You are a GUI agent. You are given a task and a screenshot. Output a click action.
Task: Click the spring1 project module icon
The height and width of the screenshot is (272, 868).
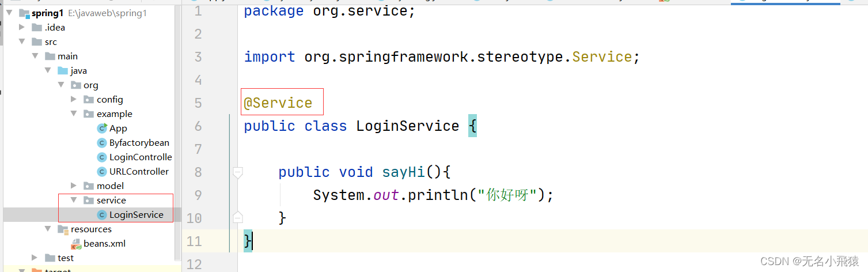24,13
